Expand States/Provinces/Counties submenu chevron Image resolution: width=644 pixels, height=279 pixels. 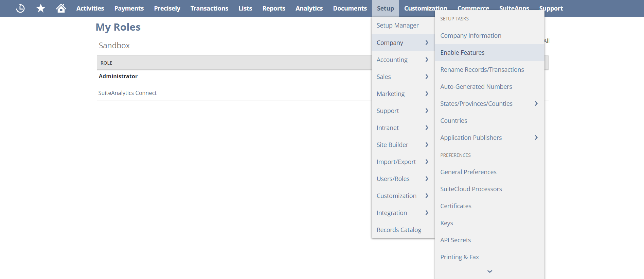tap(536, 103)
